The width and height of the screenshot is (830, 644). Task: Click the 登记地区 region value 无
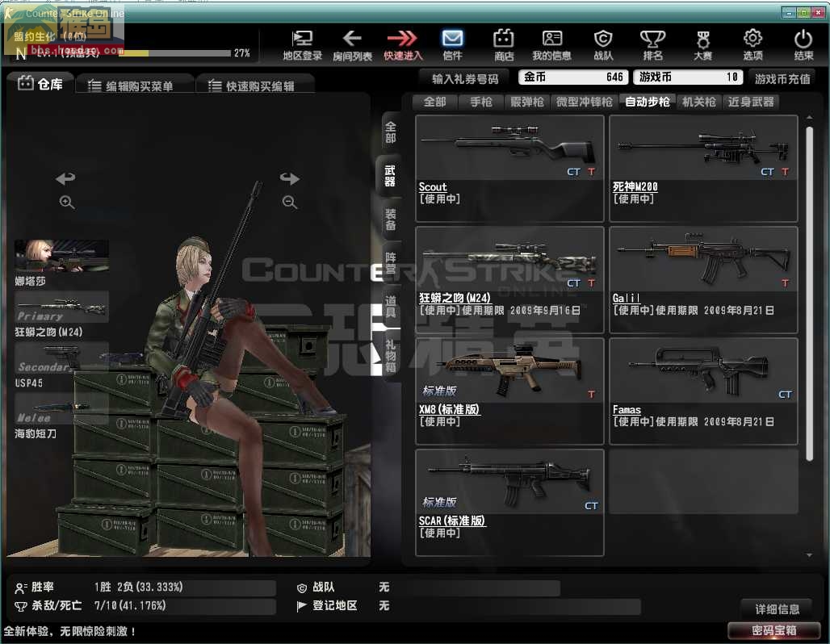pyautogui.click(x=384, y=605)
